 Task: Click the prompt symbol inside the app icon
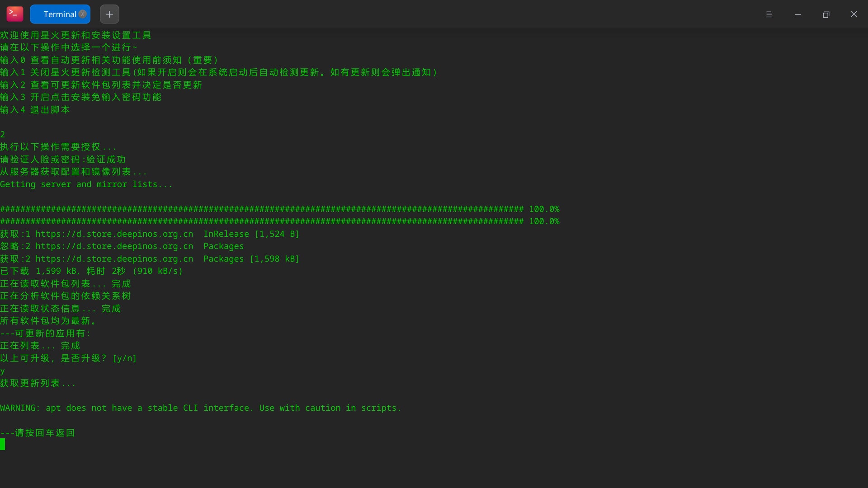14,14
